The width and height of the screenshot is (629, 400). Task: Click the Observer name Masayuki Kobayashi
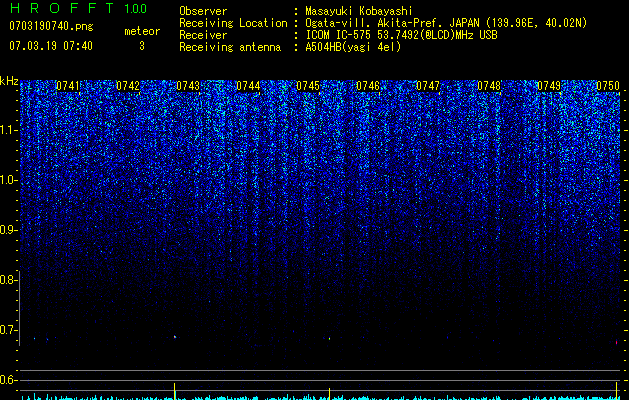[x=359, y=11]
